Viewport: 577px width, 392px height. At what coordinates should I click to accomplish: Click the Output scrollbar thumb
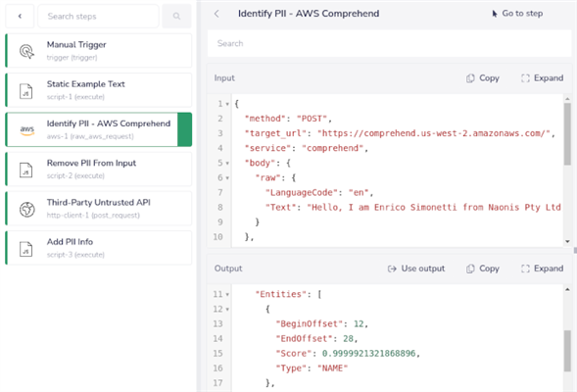point(567,351)
